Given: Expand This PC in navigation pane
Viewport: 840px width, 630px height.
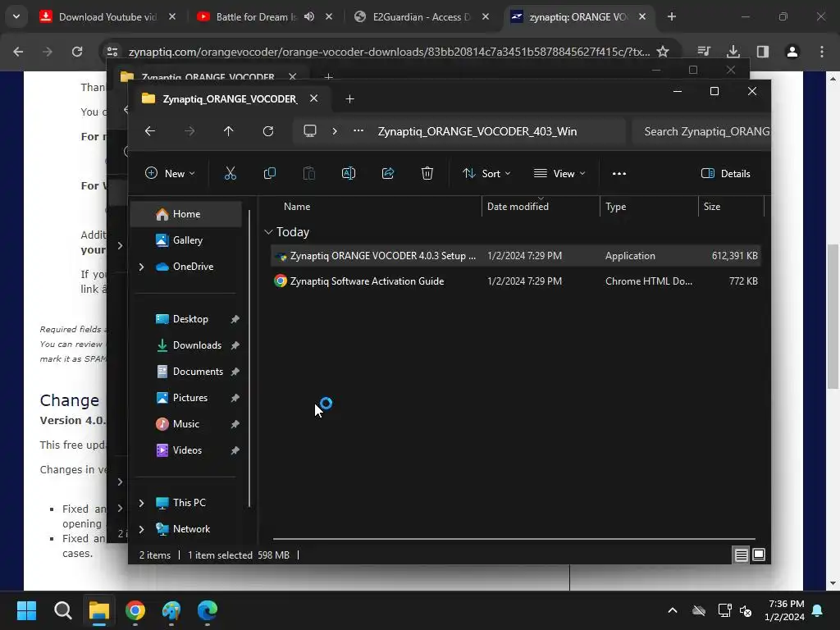Looking at the screenshot, I should click(x=141, y=503).
